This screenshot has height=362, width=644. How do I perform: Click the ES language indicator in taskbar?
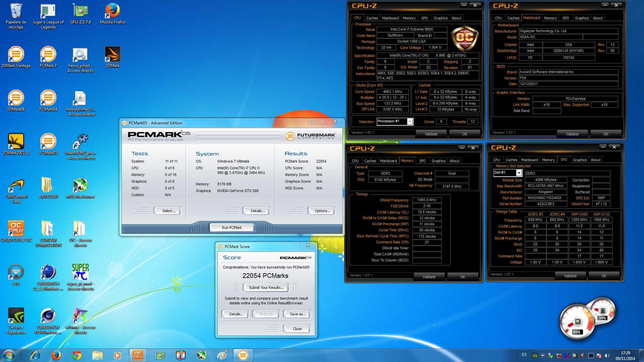point(524,355)
